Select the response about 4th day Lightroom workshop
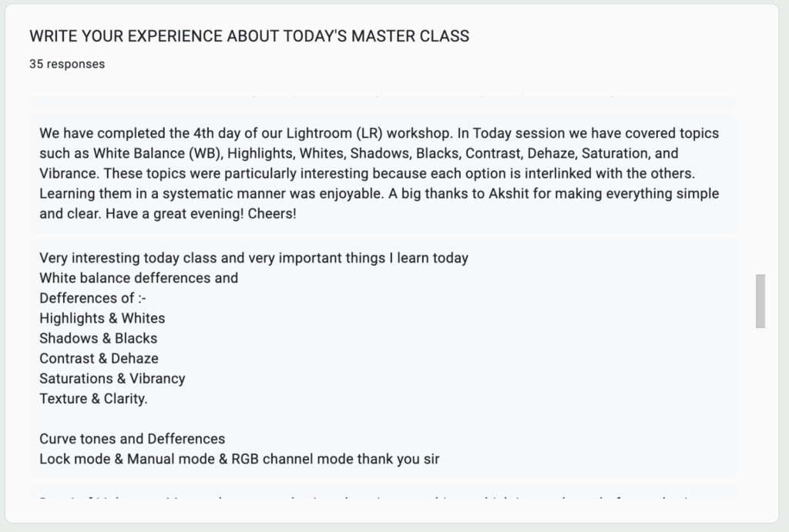This screenshot has height=532, width=789. [x=384, y=173]
